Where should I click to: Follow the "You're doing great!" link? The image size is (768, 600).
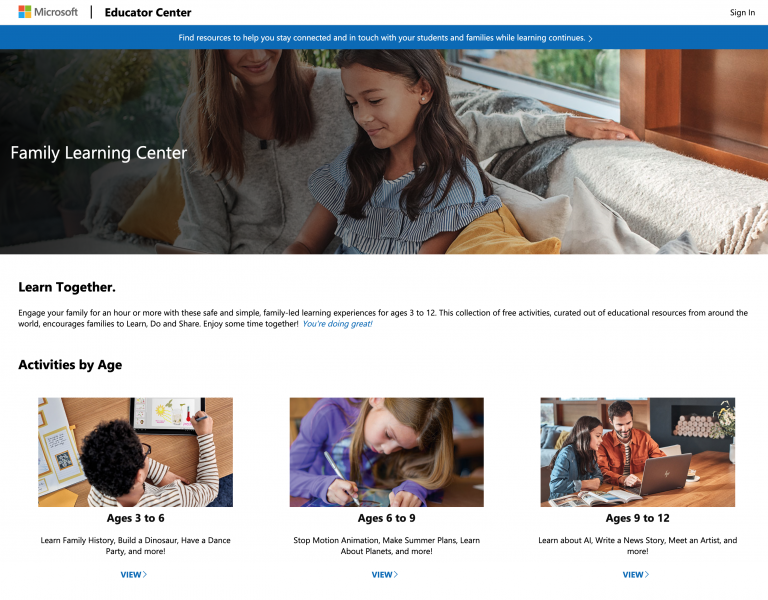tap(337, 324)
